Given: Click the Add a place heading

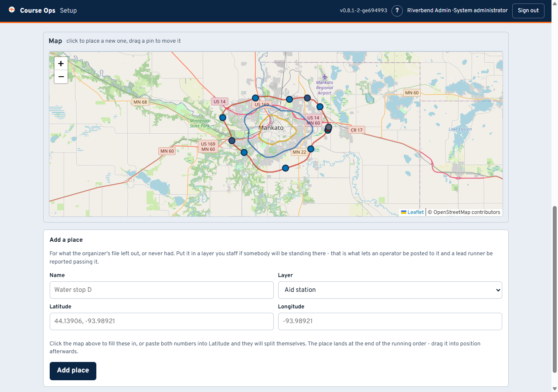Looking at the screenshot, I should tap(66, 240).
